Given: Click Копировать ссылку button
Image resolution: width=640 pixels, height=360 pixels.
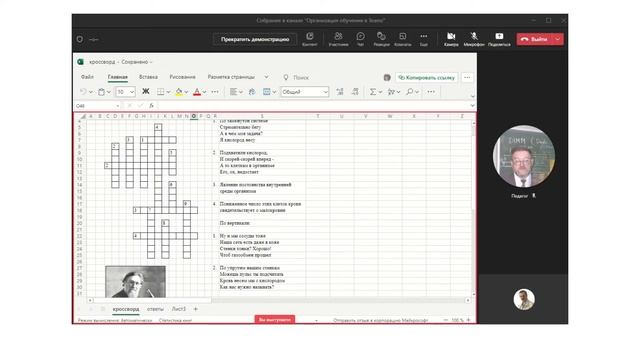Looking at the screenshot, I should tap(426, 78).
